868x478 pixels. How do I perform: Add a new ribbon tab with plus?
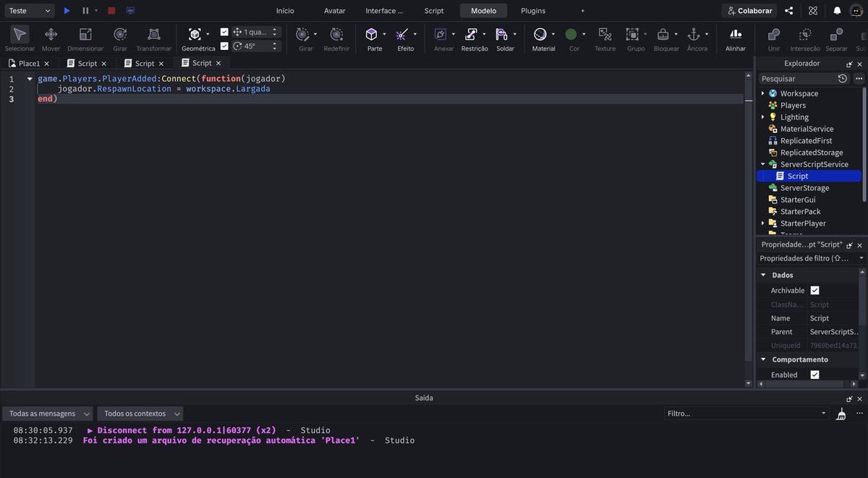(583, 11)
